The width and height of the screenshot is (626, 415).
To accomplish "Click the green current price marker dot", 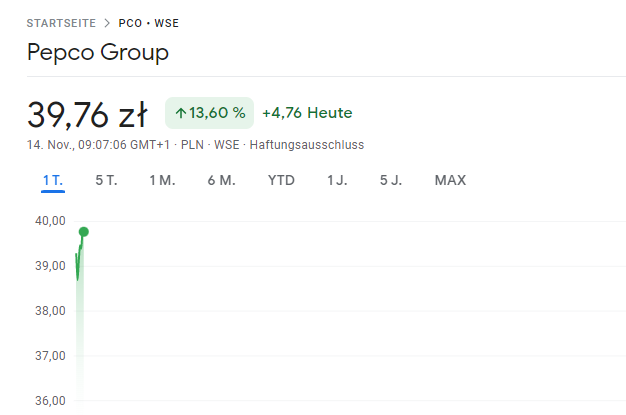I will click(x=83, y=232).
